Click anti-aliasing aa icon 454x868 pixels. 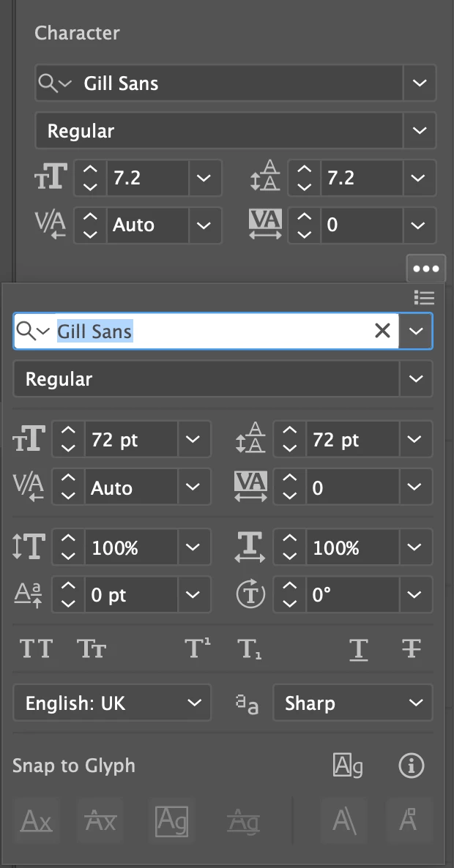click(247, 704)
